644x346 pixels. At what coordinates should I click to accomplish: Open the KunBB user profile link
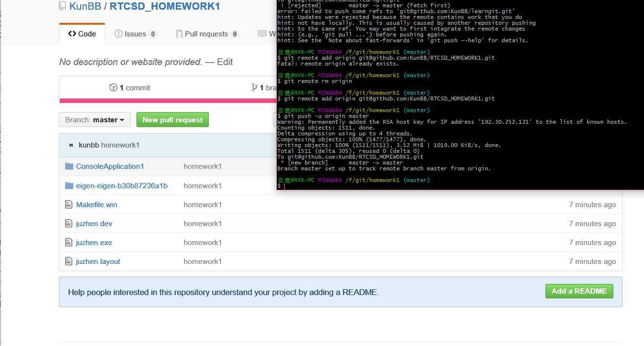point(85,6)
